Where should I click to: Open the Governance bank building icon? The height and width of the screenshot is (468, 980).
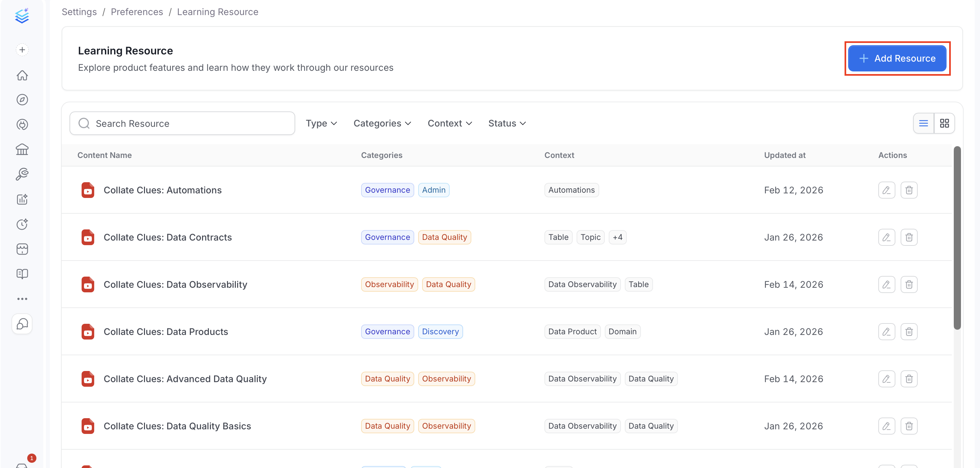[22, 149]
